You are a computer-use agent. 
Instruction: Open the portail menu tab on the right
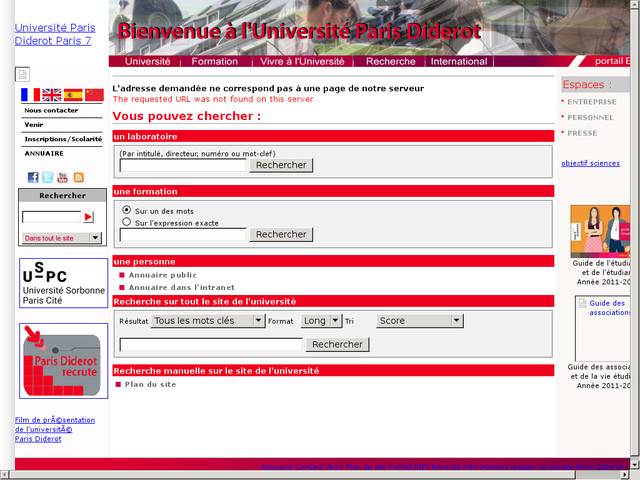click(611, 61)
